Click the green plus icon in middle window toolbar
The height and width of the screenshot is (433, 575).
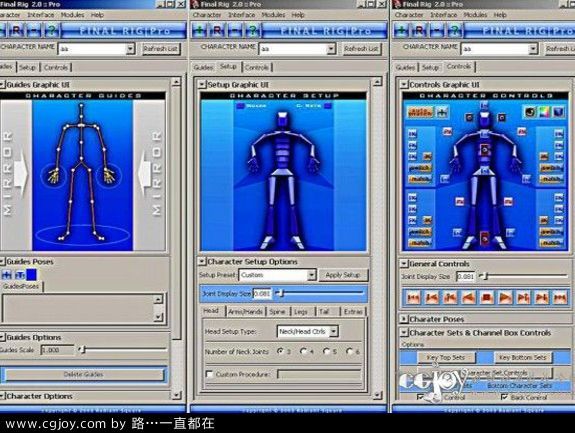click(x=199, y=30)
